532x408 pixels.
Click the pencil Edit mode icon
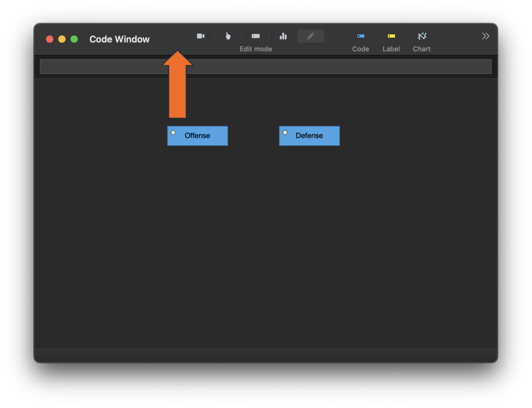pos(310,36)
